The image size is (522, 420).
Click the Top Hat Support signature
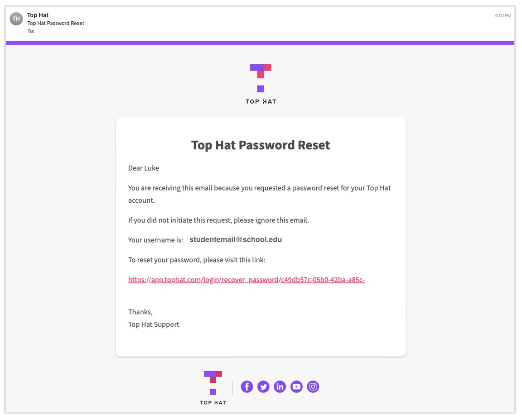(x=154, y=325)
